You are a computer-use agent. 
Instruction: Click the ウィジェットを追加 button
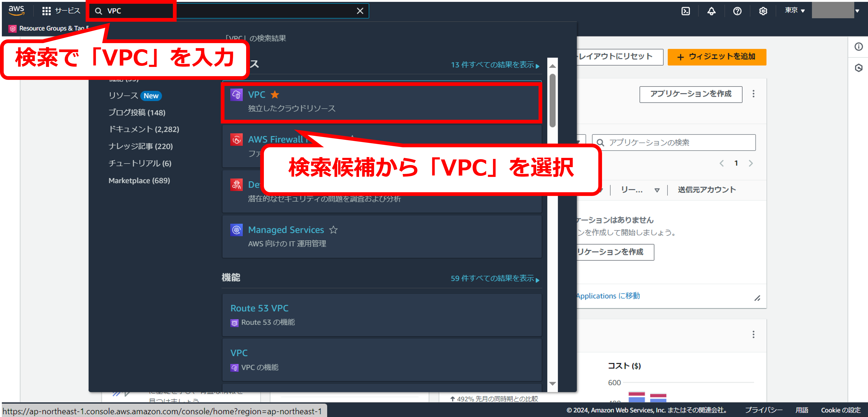717,57
